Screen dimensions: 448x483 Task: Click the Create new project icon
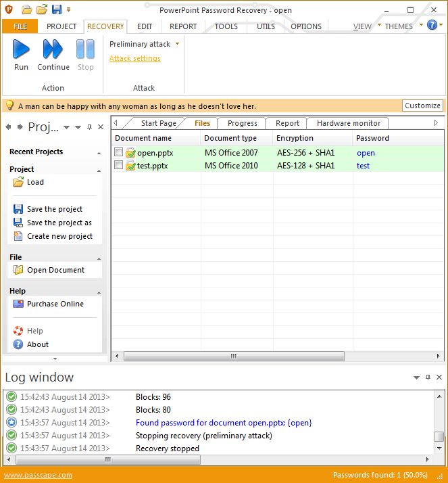(x=18, y=236)
